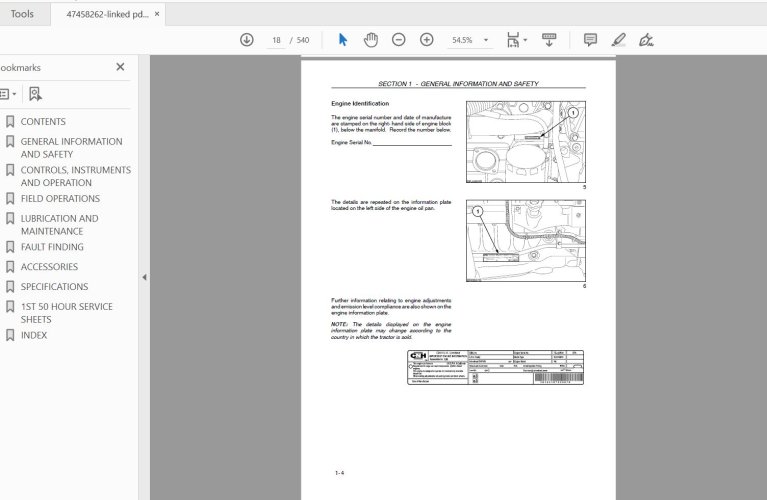
Task: Zoom out with the minus button
Action: click(x=399, y=40)
